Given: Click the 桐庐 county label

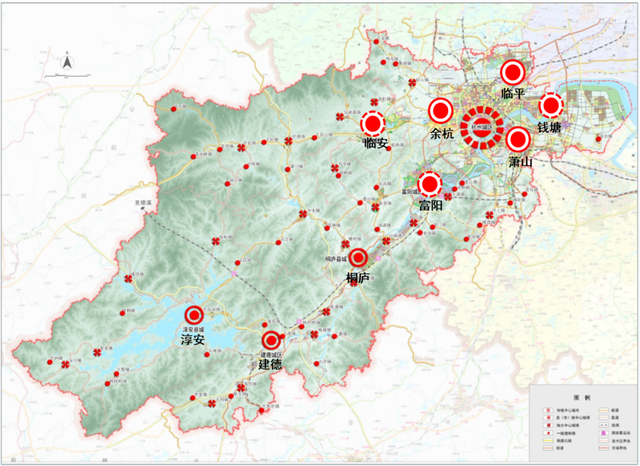Looking at the screenshot, I should coord(358,278).
